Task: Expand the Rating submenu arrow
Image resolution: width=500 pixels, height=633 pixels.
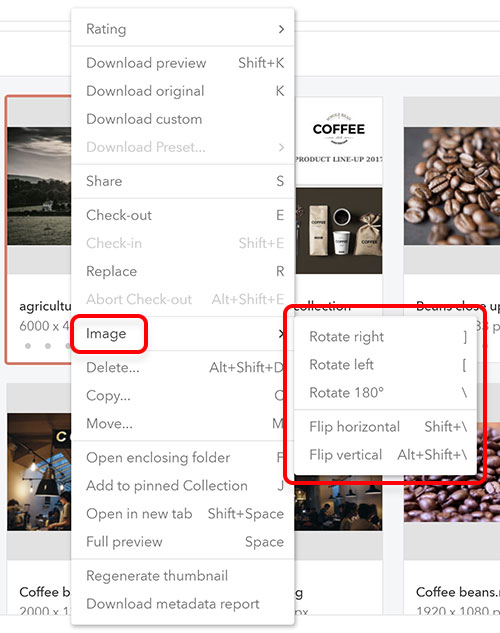Action: click(x=281, y=29)
